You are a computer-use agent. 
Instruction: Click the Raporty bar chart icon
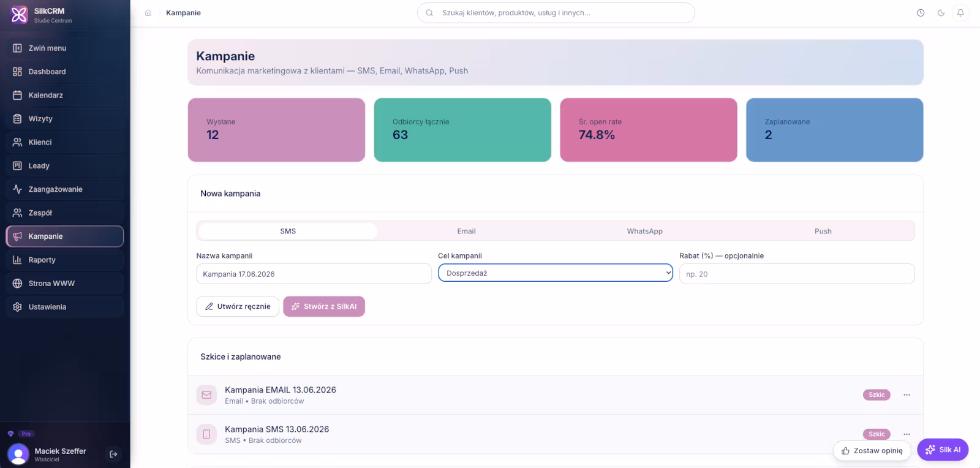17,260
